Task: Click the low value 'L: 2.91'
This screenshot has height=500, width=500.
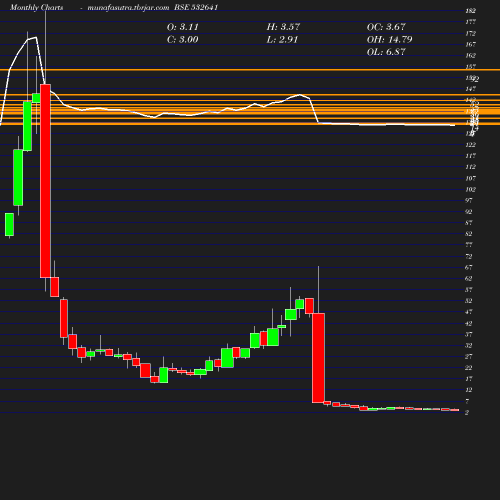Action: tap(282, 40)
